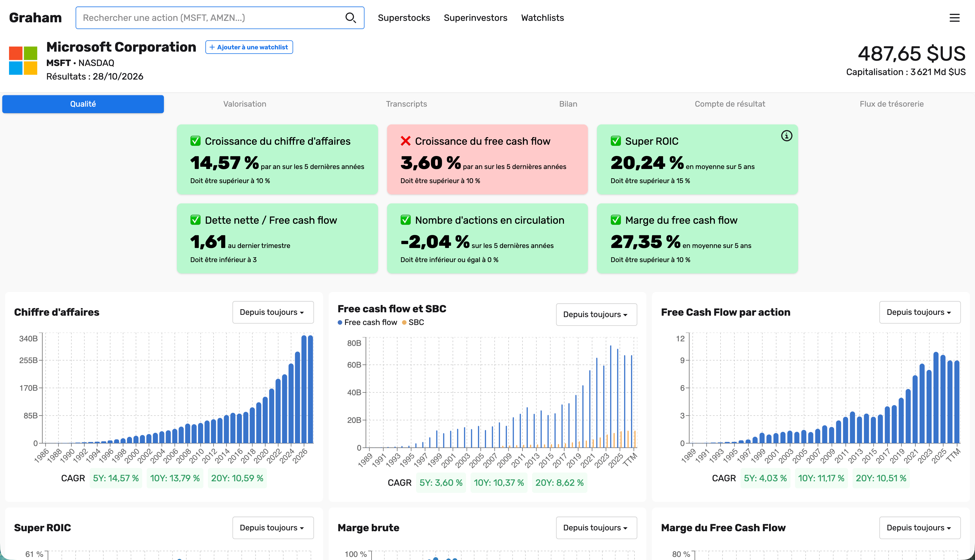Click the 14,57 % revenue growth value
Image resolution: width=975 pixels, height=560 pixels.
(x=225, y=163)
